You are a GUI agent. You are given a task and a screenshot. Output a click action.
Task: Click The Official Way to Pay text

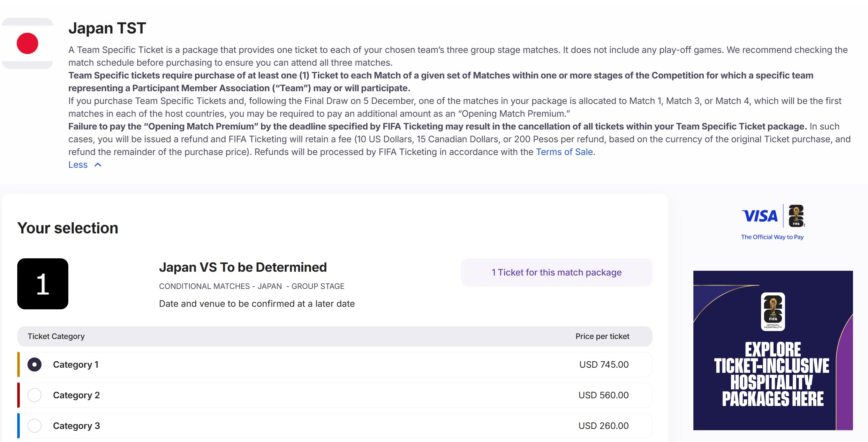[x=772, y=237]
